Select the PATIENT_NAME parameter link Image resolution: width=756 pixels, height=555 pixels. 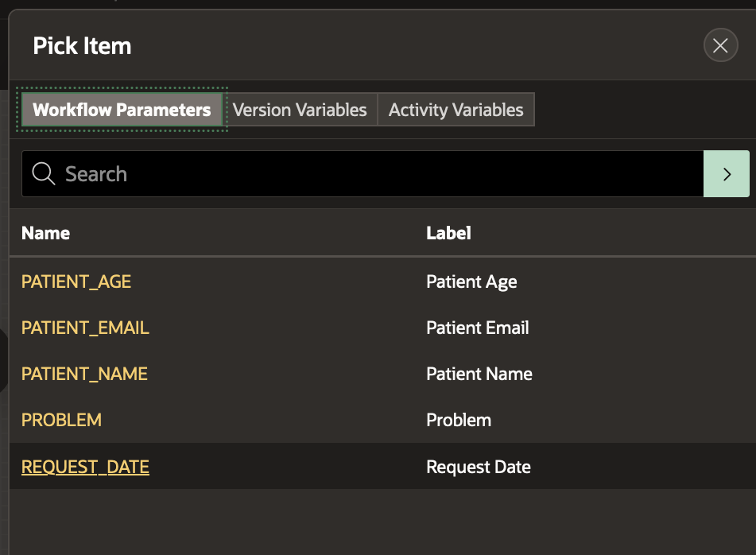(x=84, y=374)
